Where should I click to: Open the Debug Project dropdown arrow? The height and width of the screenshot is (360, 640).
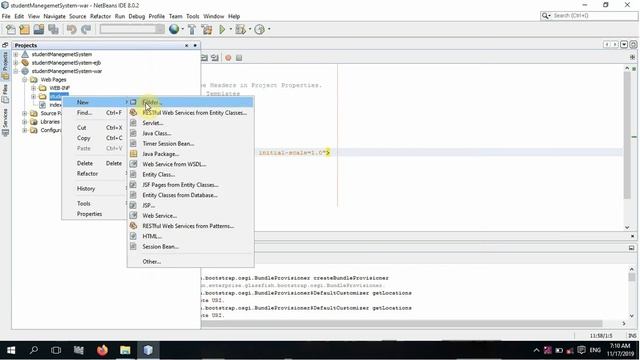coord(249,29)
